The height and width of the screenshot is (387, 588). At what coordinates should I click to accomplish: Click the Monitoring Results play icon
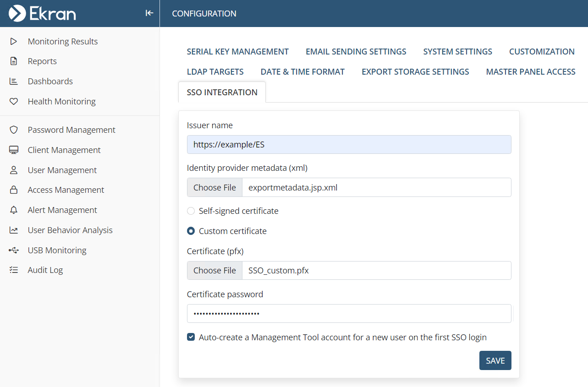point(14,41)
